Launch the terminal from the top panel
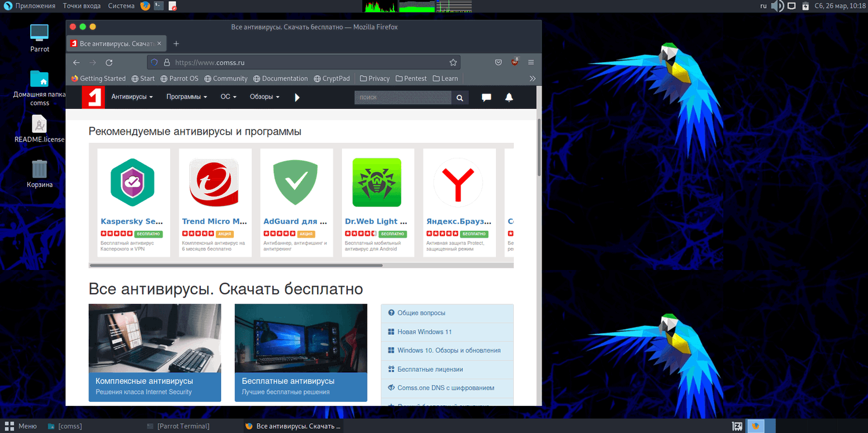The image size is (868, 433). [x=158, y=6]
